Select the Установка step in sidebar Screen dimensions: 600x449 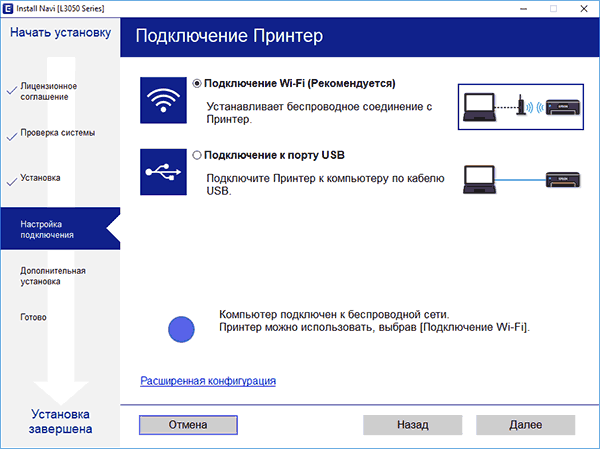point(40,178)
